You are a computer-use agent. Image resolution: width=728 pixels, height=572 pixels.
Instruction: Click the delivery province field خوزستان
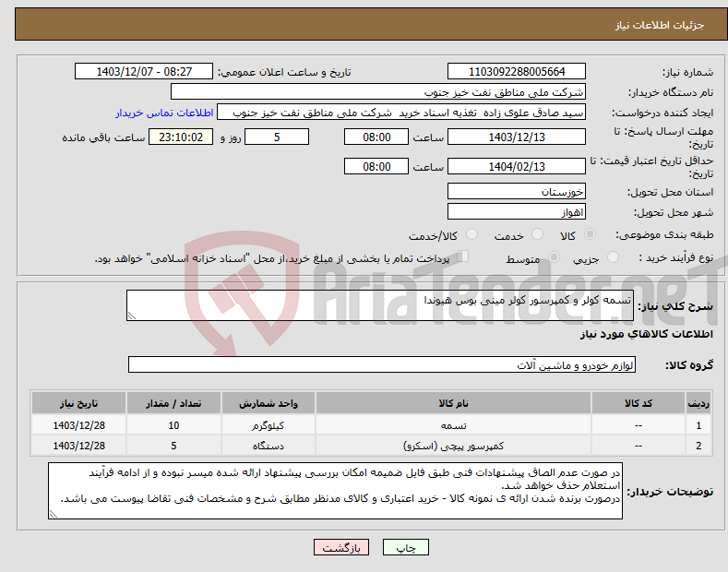(517, 191)
